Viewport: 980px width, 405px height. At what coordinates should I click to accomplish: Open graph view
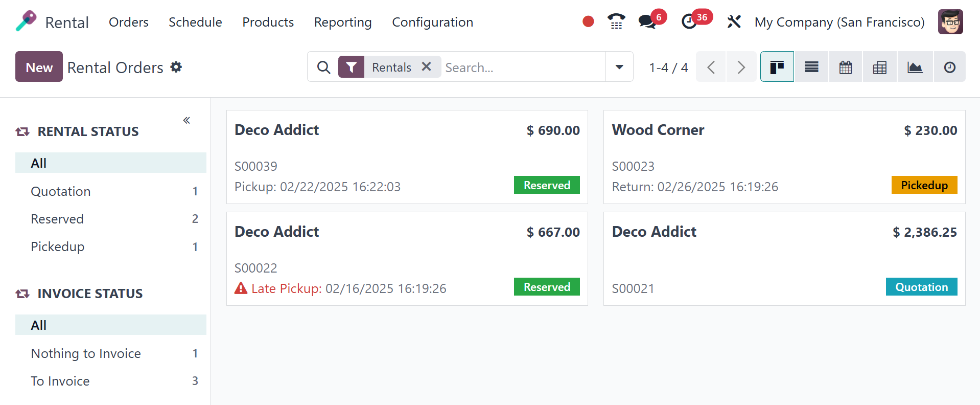tap(915, 67)
